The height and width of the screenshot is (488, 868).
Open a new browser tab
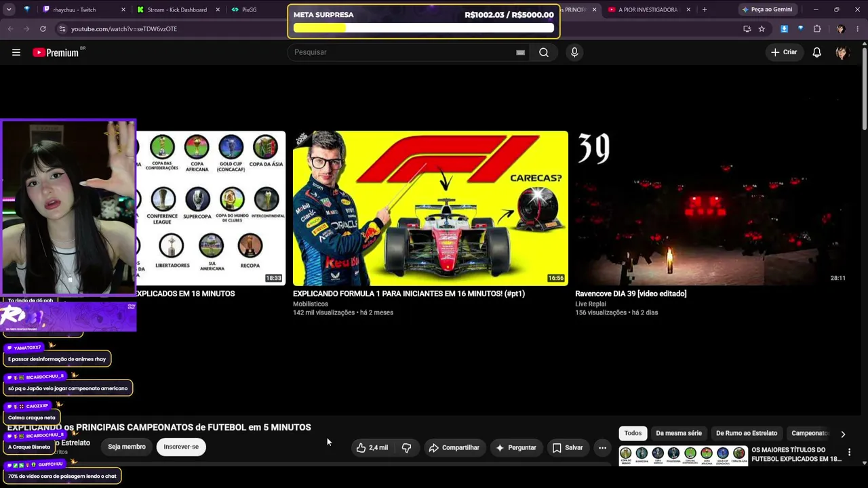[705, 9]
